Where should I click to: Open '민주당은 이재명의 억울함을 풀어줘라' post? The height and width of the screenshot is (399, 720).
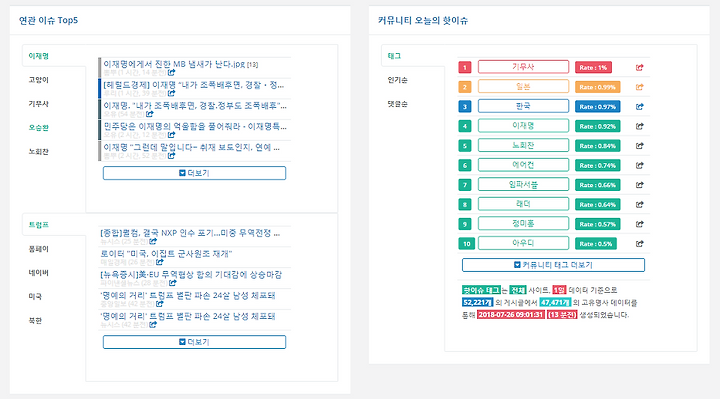195,126
